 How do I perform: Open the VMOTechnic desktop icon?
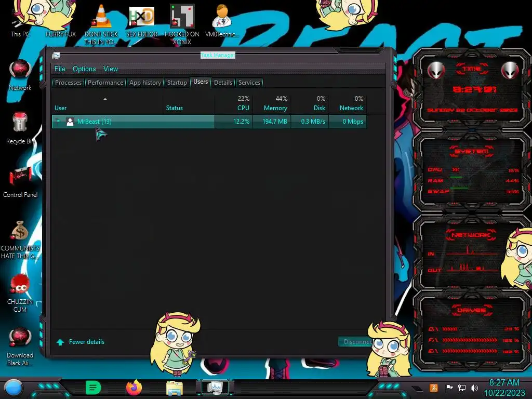click(222, 20)
